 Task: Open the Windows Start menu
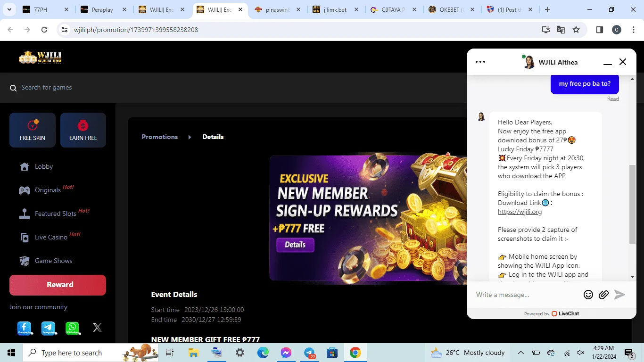[x=11, y=353]
